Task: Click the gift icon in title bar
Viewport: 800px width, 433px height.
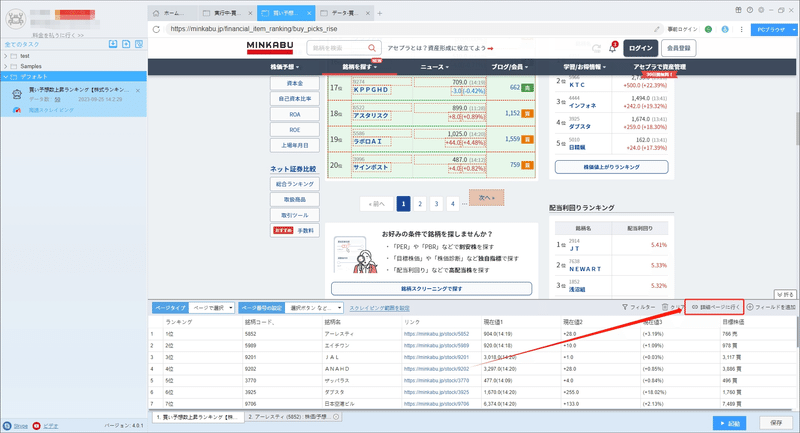Action: pos(738,10)
